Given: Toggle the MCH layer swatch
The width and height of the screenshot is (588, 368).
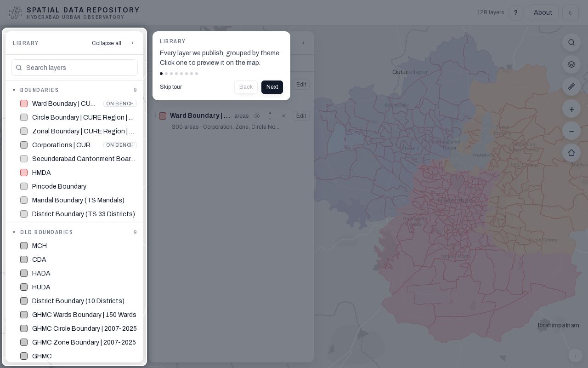Looking at the screenshot, I should (24, 246).
